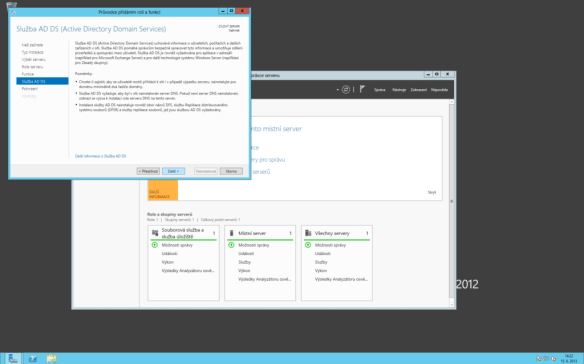The image size is (584, 364).
Task: Click Události in Souborová služba tile
Action: pyautogui.click(x=169, y=254)
